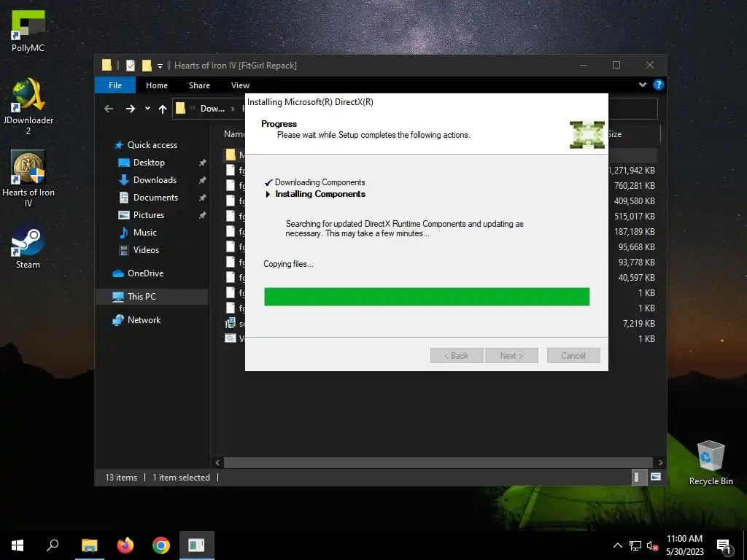Click the Next button in DirectX setup
747x560 pixels.
click(x=511, y=356)
